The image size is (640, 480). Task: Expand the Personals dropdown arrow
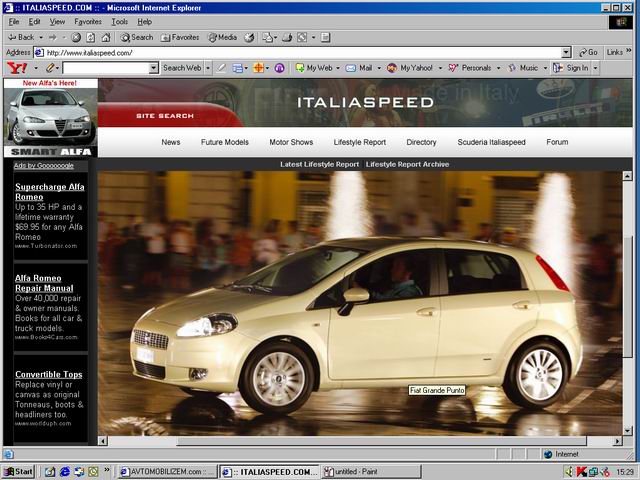point(498,68)
